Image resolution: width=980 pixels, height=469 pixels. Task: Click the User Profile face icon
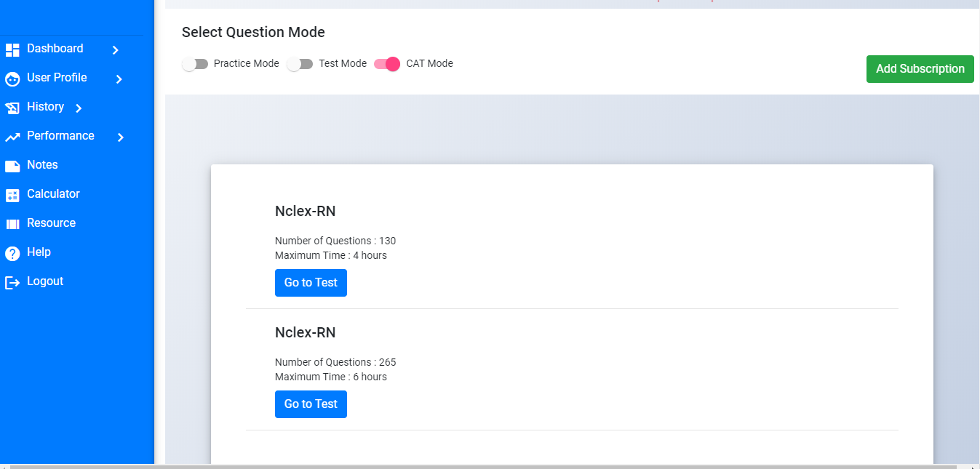pos(12,79)
